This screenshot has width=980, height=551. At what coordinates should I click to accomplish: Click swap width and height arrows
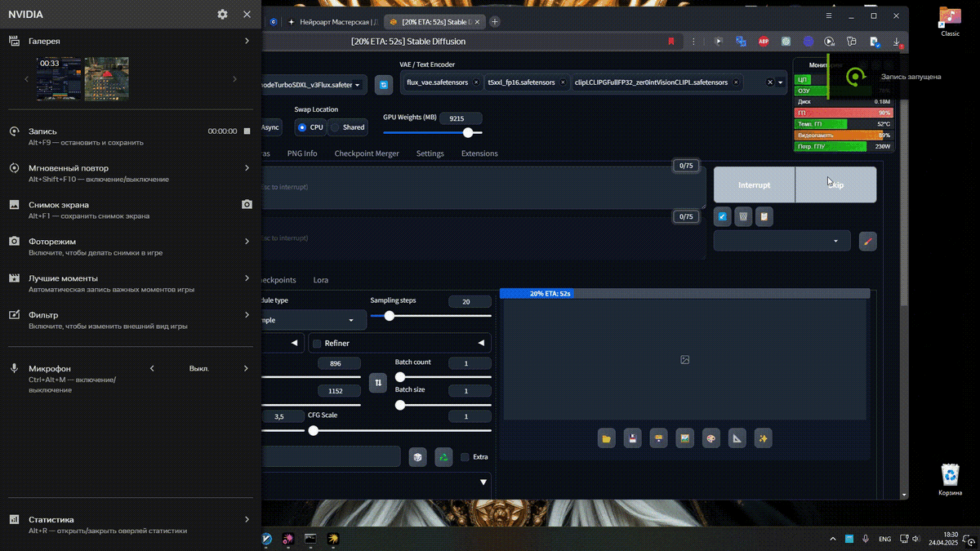pyautogui.click(x=377, y=382)
